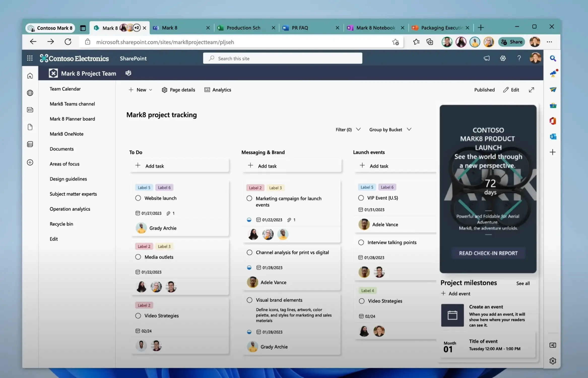Mark the Website launch task complete

(x=138, y=198)
